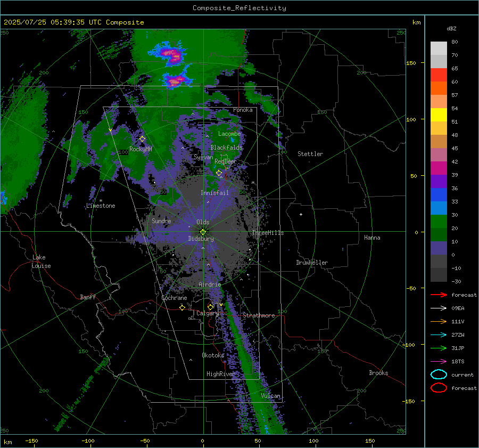
Task: Click the km unit label at bottom-left
Action: click(x=7, y=442)
